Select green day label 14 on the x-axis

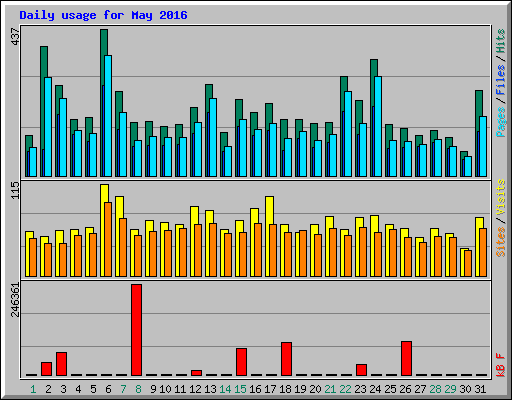point(225,389)
